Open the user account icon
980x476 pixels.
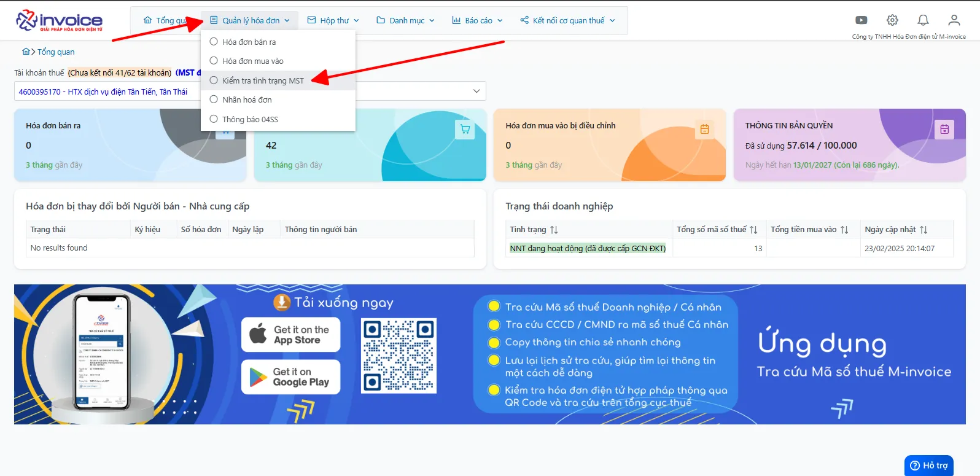(954, 20)
